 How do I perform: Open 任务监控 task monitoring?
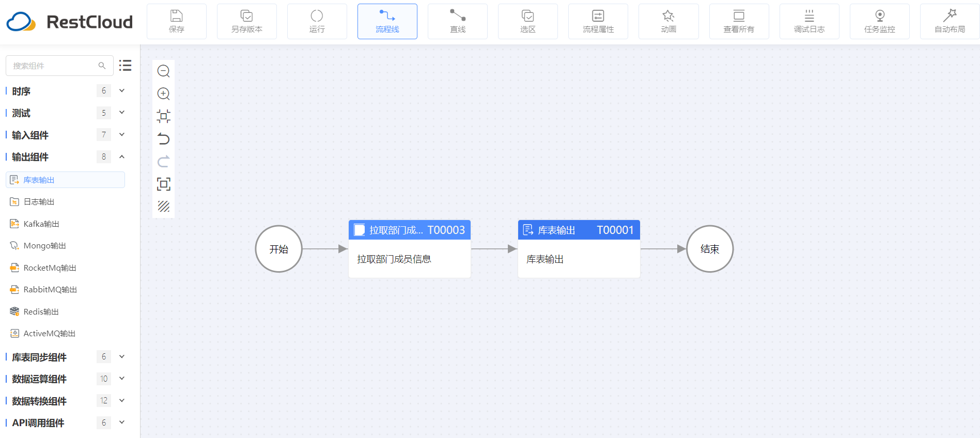880,21
